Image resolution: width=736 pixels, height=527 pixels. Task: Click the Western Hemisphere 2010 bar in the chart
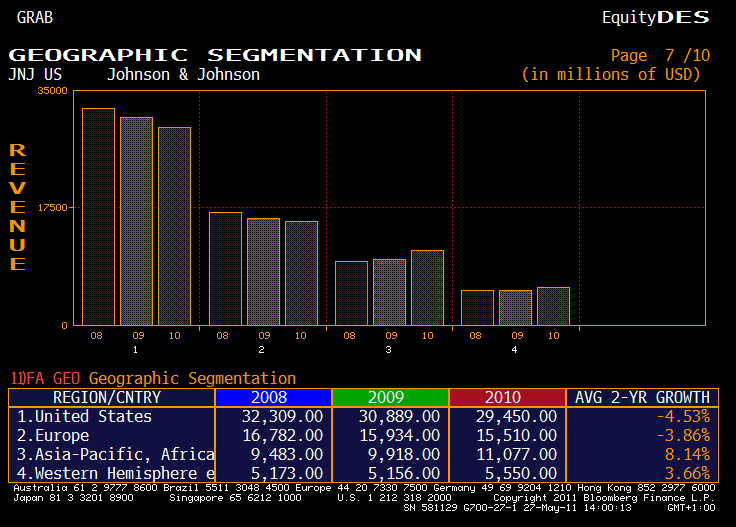point(553,305)
